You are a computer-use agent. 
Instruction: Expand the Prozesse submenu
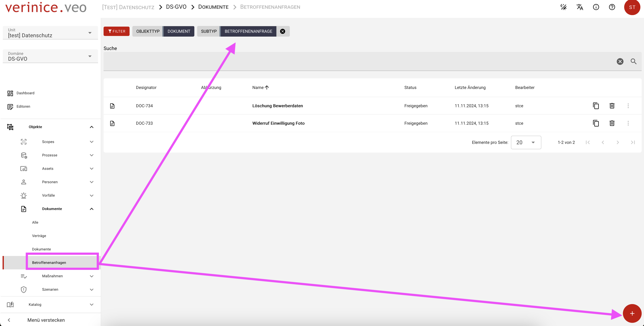tap(91, 155)
